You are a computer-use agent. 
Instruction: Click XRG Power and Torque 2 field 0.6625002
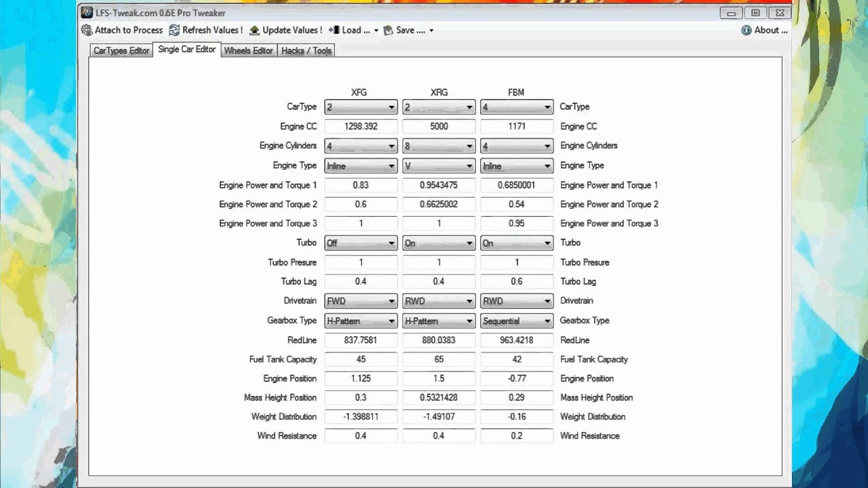click(x=439, y=204)
